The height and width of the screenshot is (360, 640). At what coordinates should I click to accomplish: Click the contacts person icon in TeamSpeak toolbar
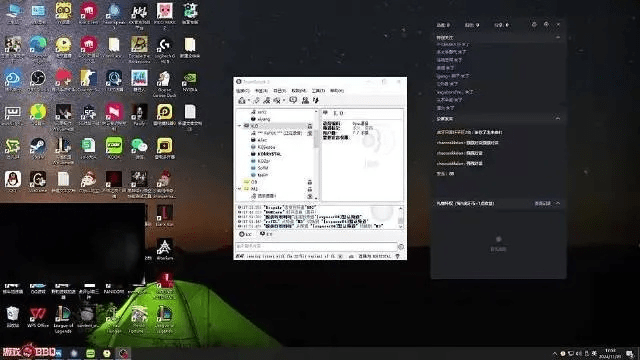pos(305,100)
